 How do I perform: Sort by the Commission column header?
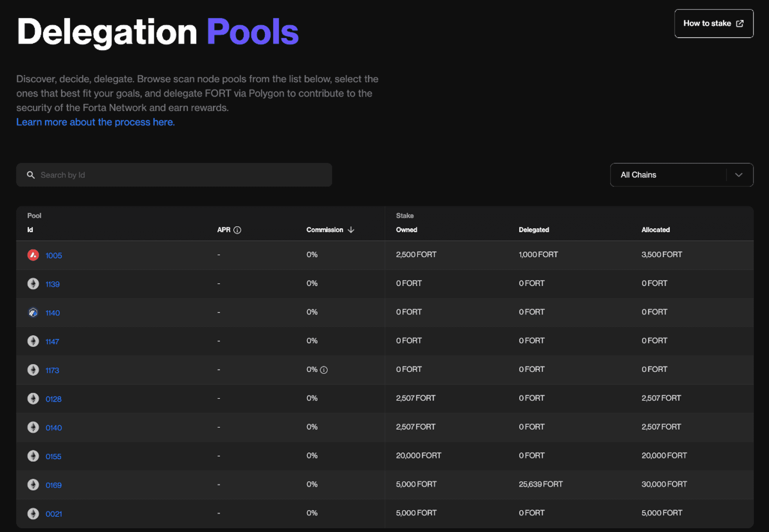(325, 230)
